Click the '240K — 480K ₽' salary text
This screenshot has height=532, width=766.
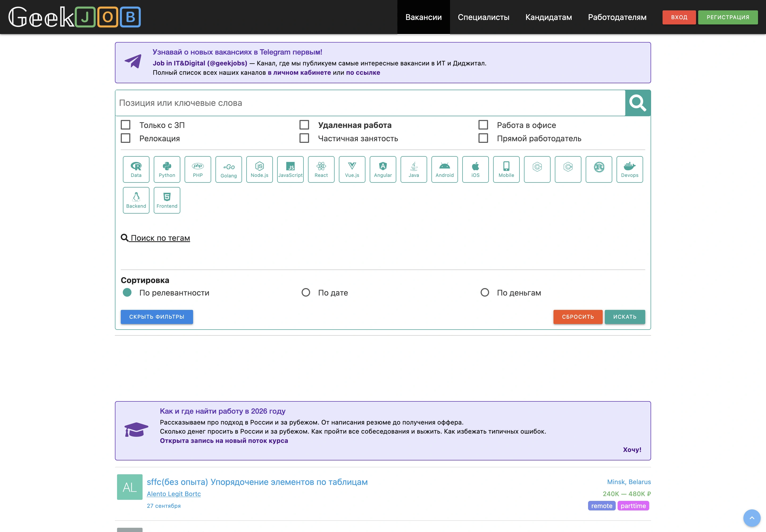[x=627, y=494]
